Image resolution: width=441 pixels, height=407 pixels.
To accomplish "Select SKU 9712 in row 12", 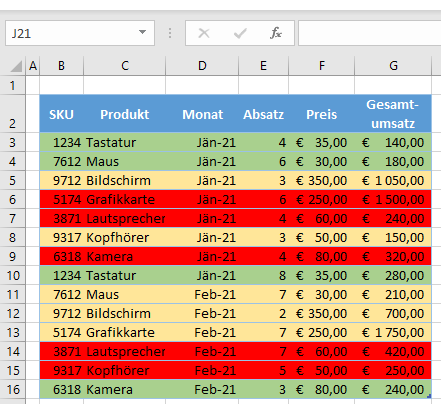I will click(61, 313).
